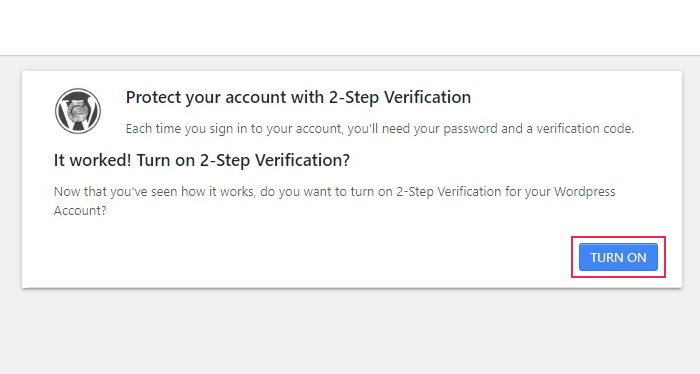The width and height of the screenshot is (700, 374).
Task: Click the lock emblem inside the logo
Action: tap(78, 111)
